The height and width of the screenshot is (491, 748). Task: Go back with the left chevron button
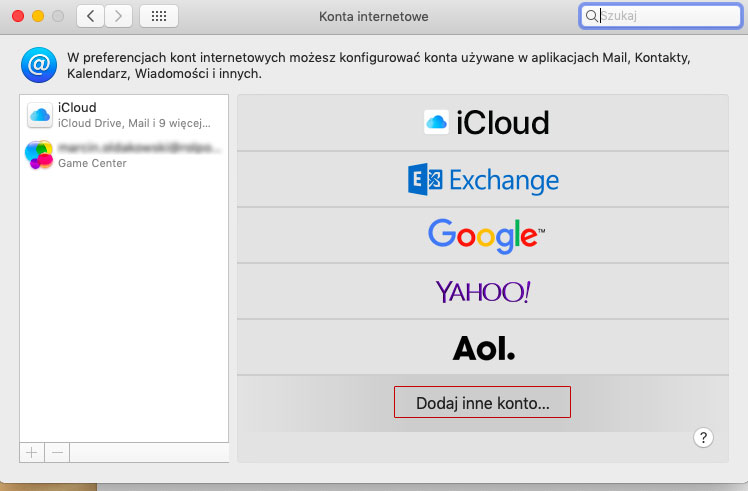(x=90, y=16)
